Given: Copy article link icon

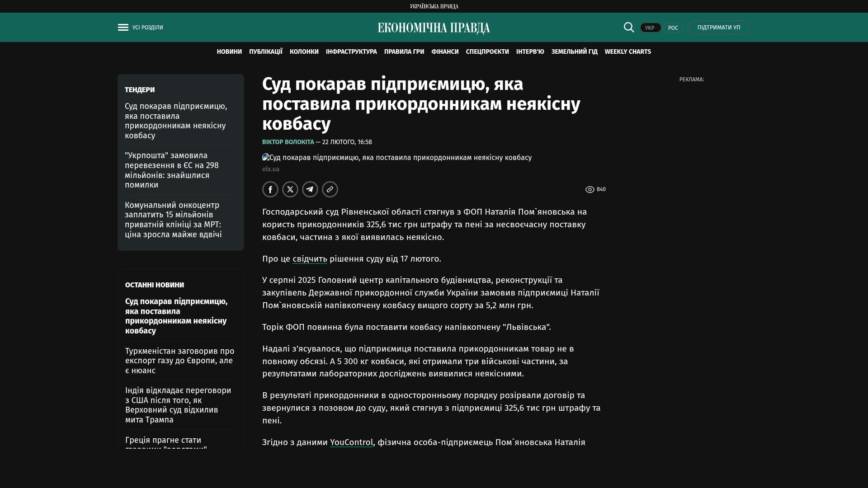Looking at the screenshot, I should pos(330,189).
